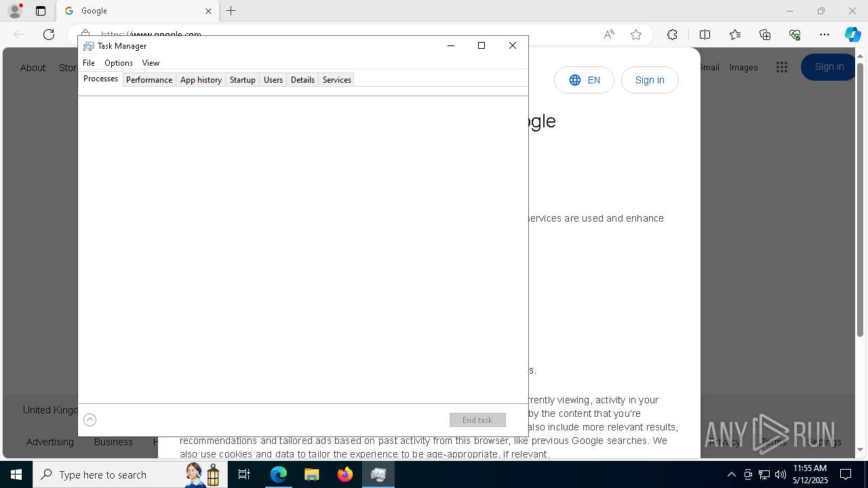Open Edge tab actions menu icon
This screenshot has width=868, height=488.
click(x=41, y=11)
